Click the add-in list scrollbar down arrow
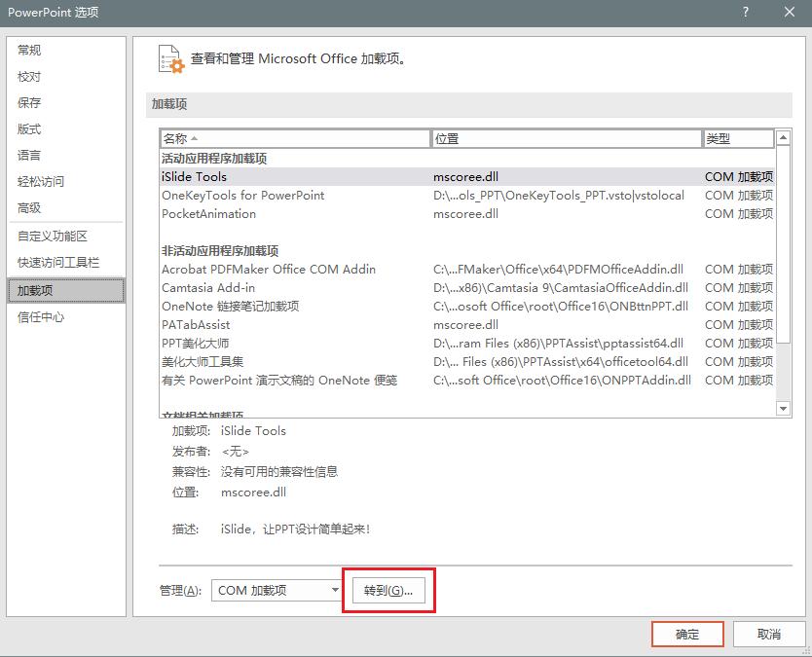The height and width of the screenshot is (657, 812). (783, 408)
